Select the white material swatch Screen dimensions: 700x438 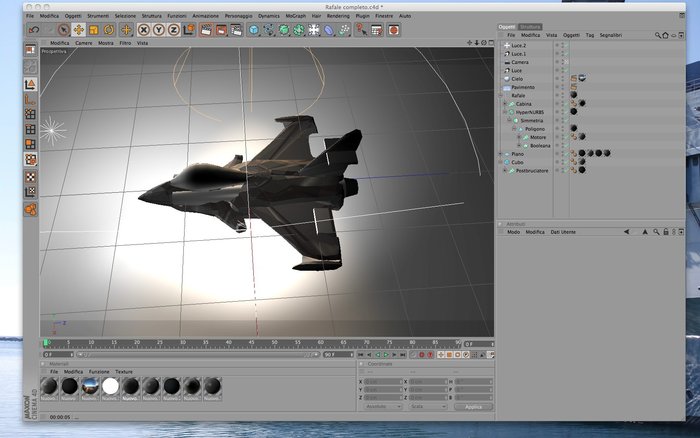[110, 386]
